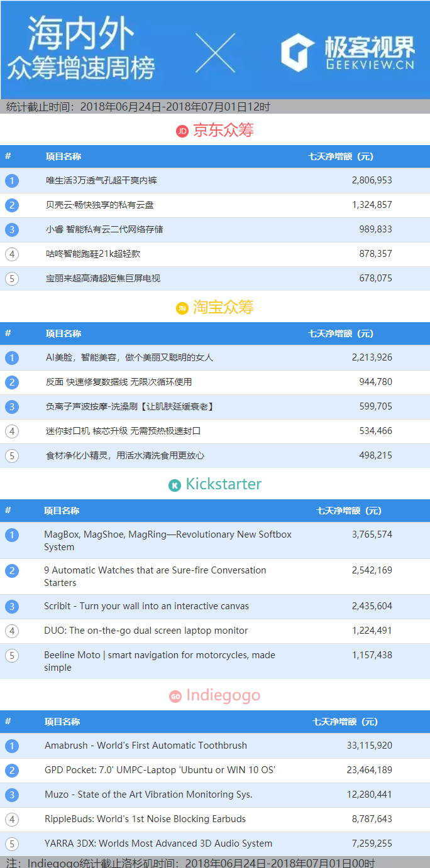The width and height of the screenshot is (430, 868).
Task: Click the rank 1 badge beside Amabrush
Action: [x=12, y=746]
